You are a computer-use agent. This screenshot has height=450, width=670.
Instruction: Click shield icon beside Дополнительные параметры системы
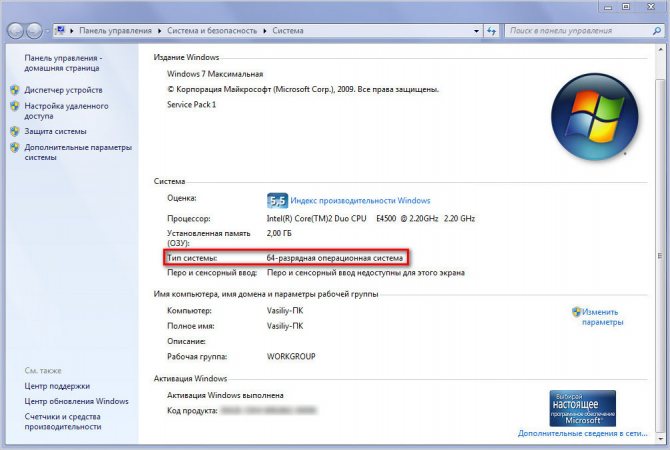pyautogui.click(x=15, y=147)
